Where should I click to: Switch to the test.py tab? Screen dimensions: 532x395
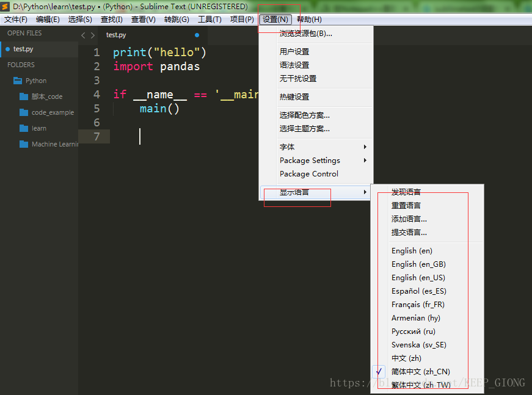pyautogui.click(x=153, y=35)
